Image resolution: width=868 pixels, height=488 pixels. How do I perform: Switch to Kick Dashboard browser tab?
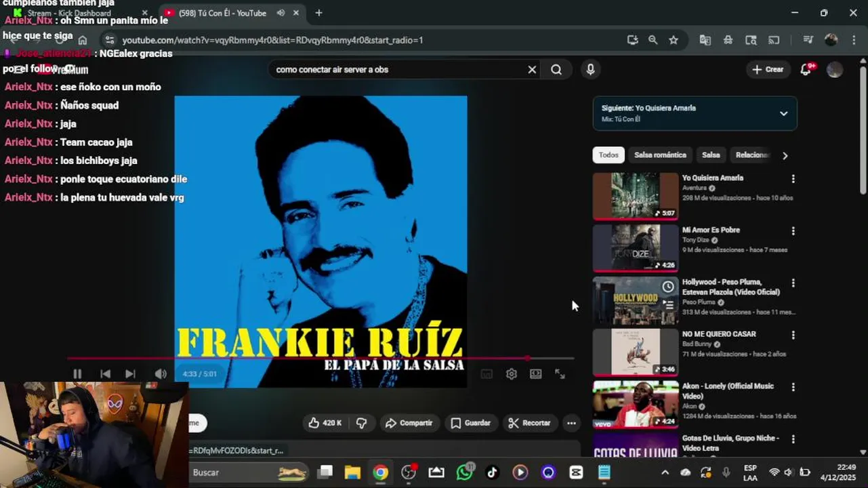78,13
